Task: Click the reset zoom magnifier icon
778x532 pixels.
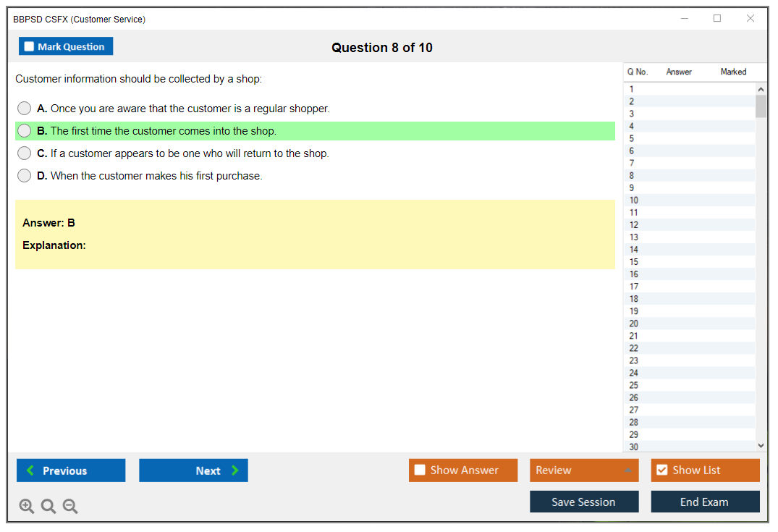Action: pos(48,507)
